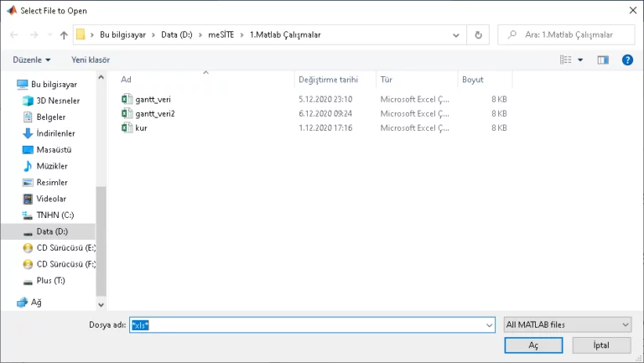Image resolution: width=644 pixels, height=363 pixels.
Task: Click the Ağ network icon
Action: (x=22, y=303)
